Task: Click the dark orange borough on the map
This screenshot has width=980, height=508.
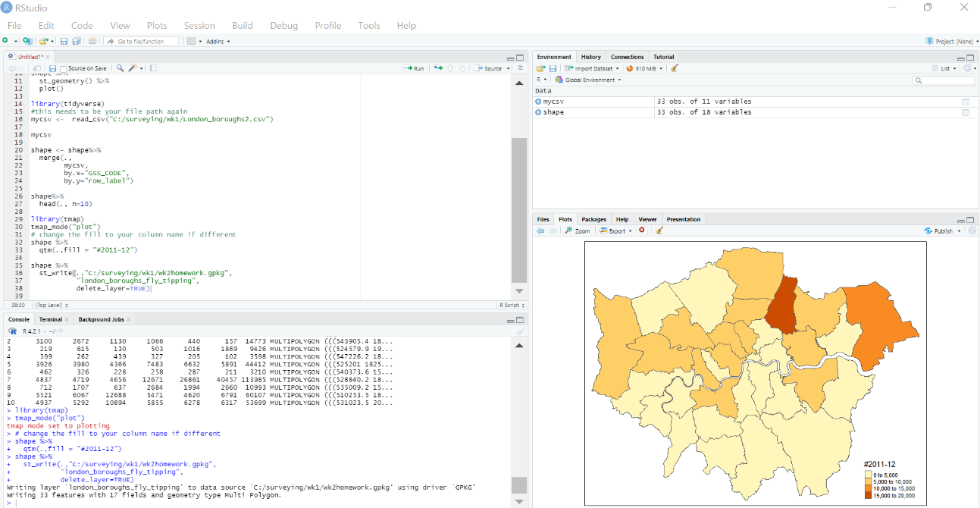Action: pos(781,306)
